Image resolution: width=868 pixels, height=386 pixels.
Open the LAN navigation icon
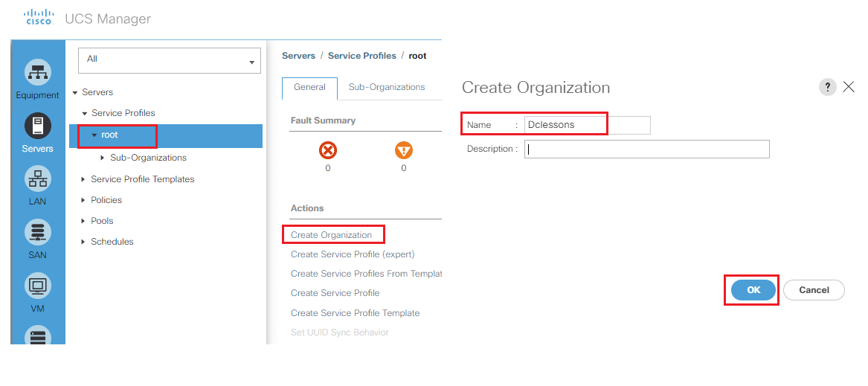(x=38, y=179)
